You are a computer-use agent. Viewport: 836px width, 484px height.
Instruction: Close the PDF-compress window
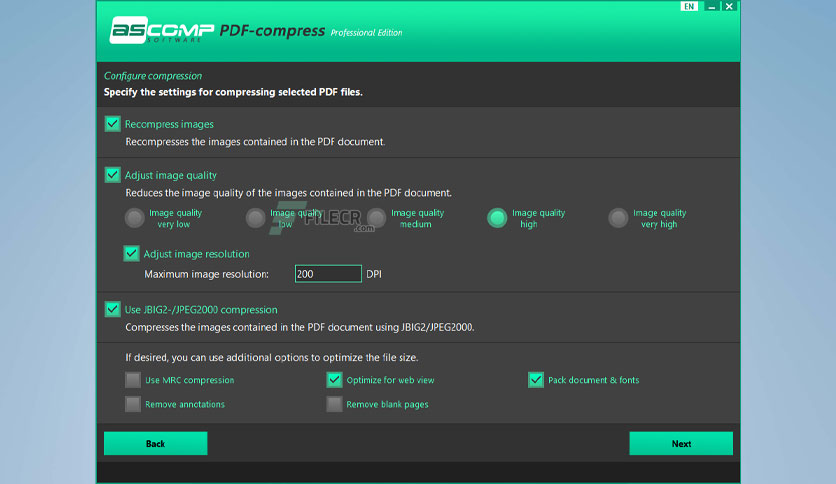[729, 6]
